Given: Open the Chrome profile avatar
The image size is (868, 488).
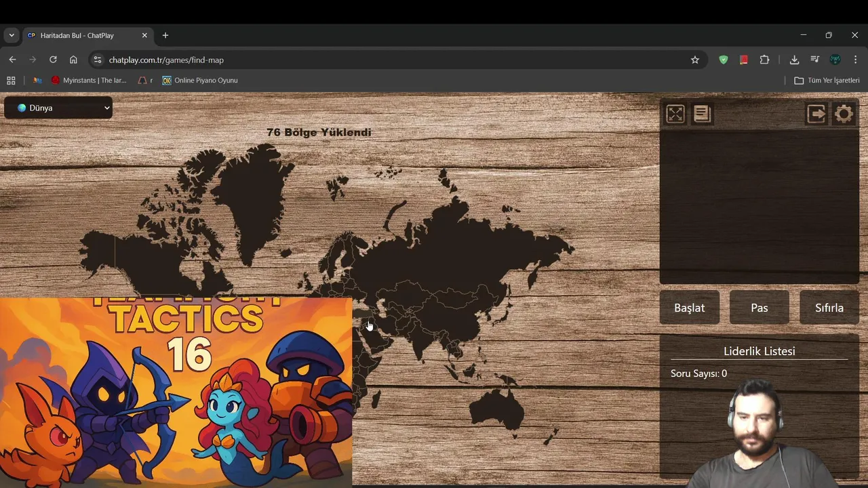Looking at the screenshot, I should point(835,60).
